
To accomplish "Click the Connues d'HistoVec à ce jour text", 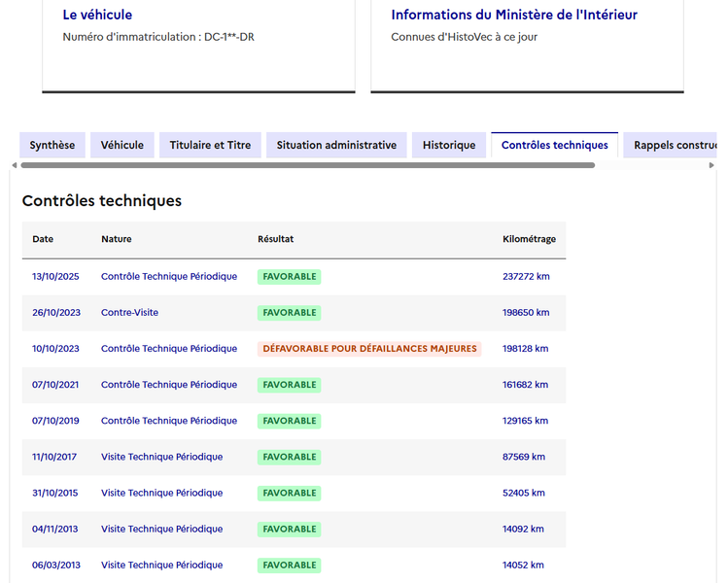I will point(465,37).
